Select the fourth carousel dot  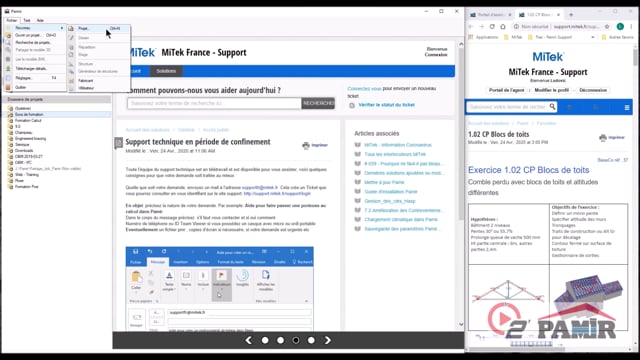coord(311,340)
